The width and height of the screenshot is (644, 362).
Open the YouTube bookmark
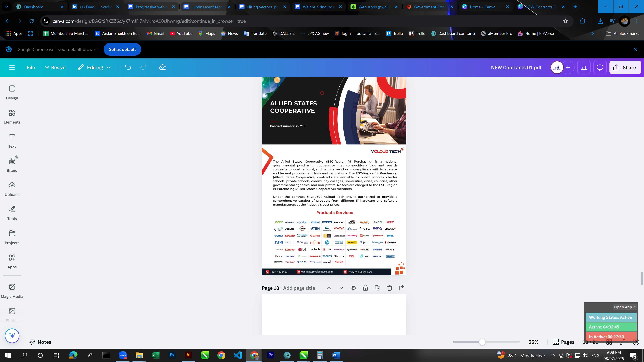(x=181, y=34)
